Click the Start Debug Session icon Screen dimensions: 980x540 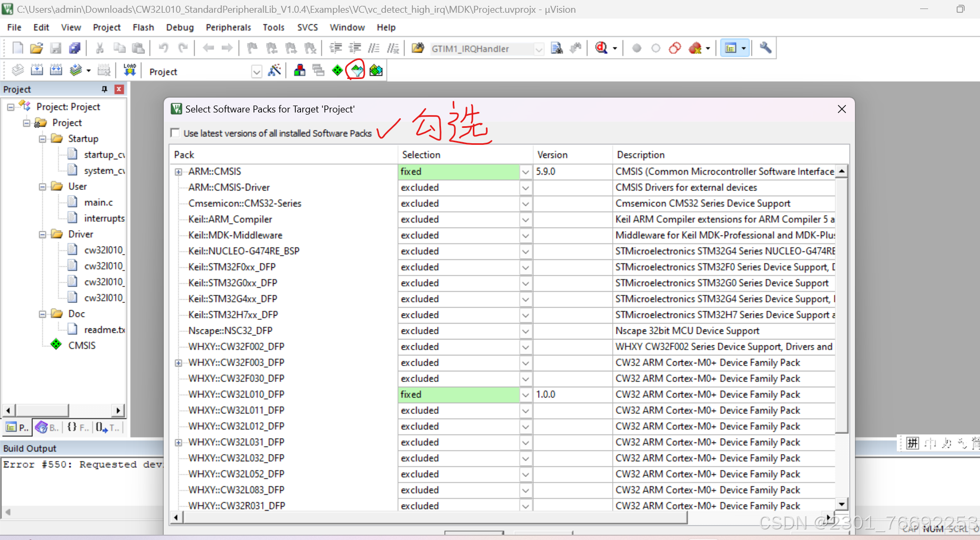(602, 48)
